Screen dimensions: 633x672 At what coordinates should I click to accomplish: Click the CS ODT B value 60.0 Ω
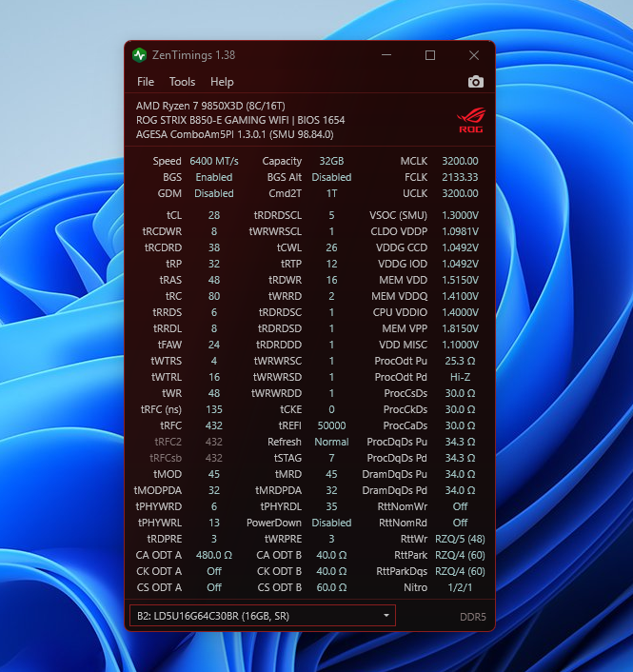(x=331, y=587)
